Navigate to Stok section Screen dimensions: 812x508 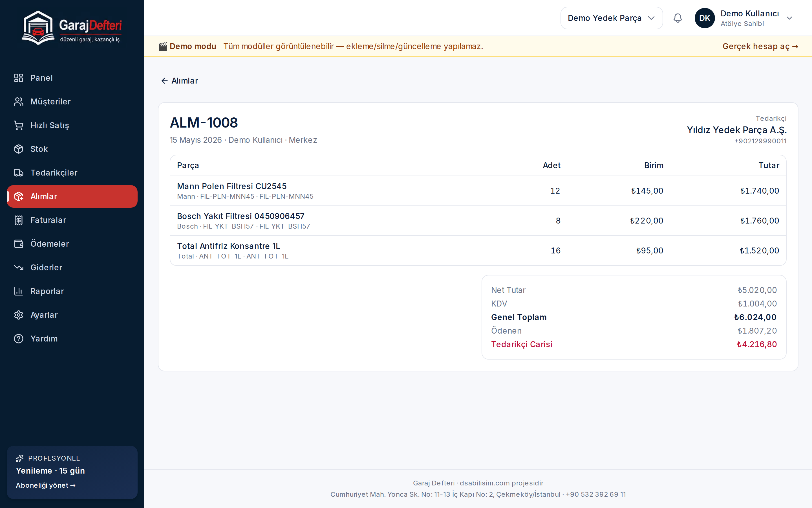(72, 149)
